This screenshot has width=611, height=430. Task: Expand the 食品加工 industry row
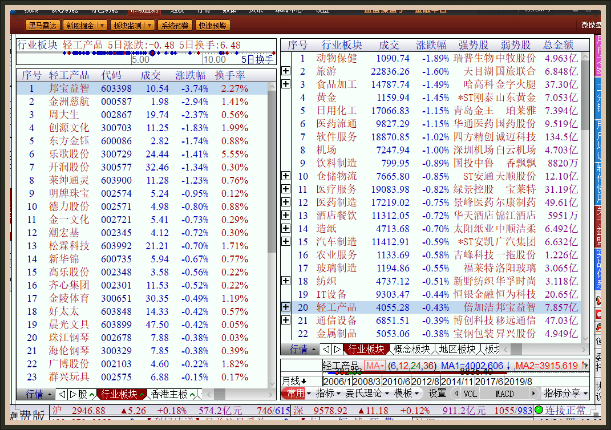pos(286,84)
